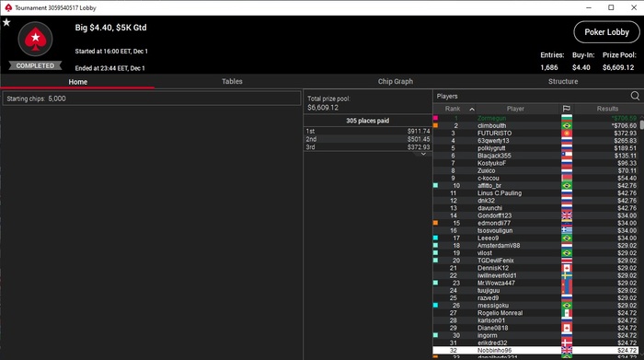Expand the full payout list chevron
The height and width of the screenshot is (360, 644).
tap(423, 154)
